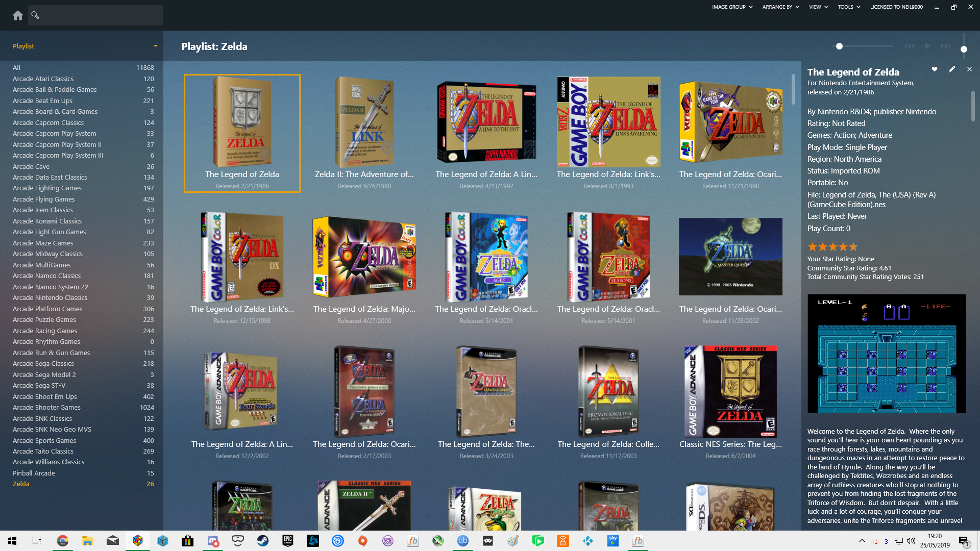
Task: Select A Link to the Past SNES cover
Action: (x=486, y=122)
